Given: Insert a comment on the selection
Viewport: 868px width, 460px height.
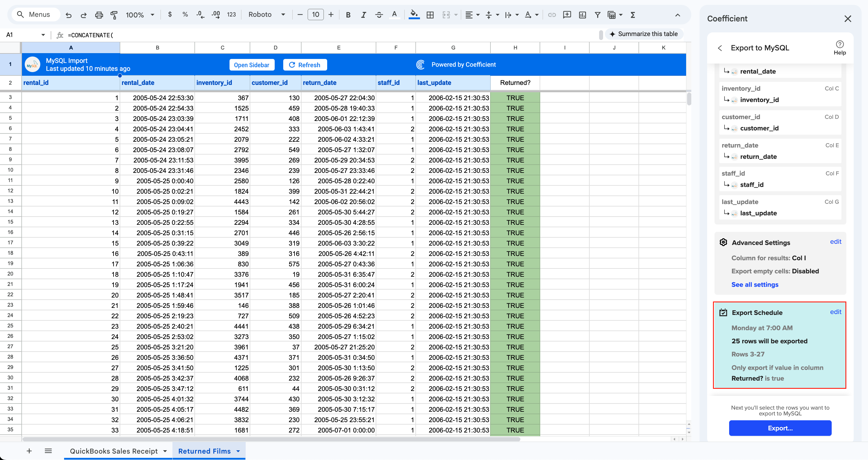Looking at the screenshot, I should point(567,15).
